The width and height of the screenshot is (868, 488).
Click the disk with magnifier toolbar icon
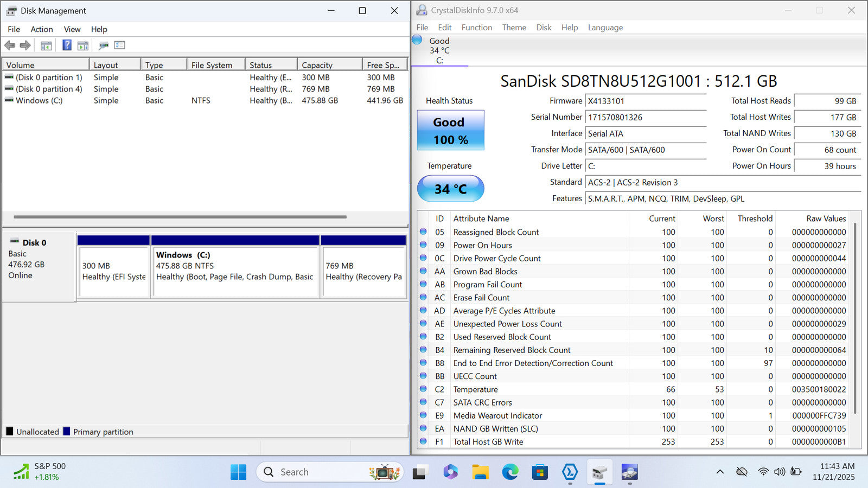tap(104, 46)
